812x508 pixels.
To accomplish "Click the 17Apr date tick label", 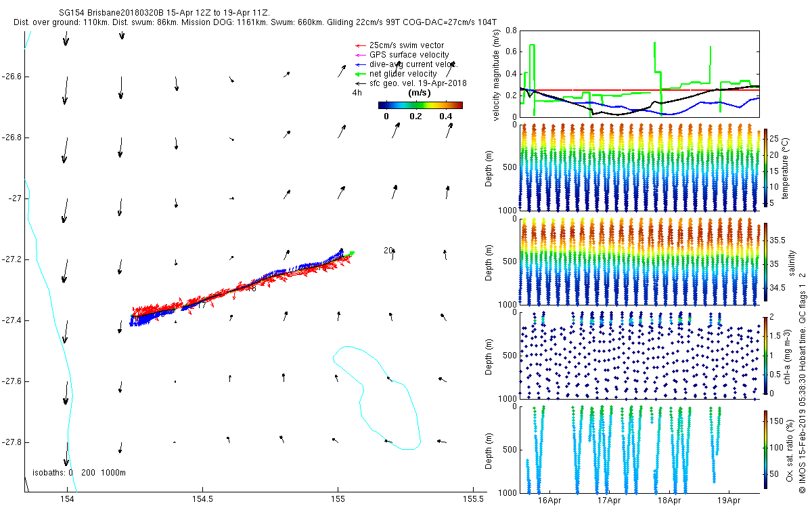I will (610, 501).
